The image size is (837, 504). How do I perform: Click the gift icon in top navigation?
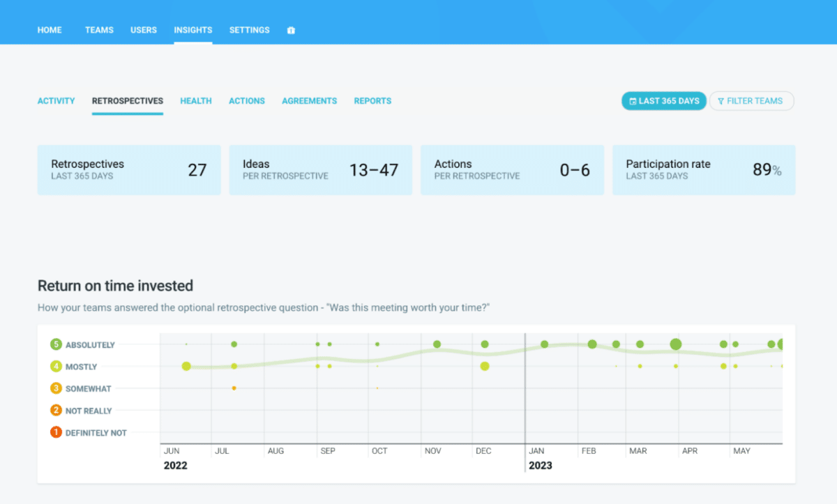tap(291, 31)
